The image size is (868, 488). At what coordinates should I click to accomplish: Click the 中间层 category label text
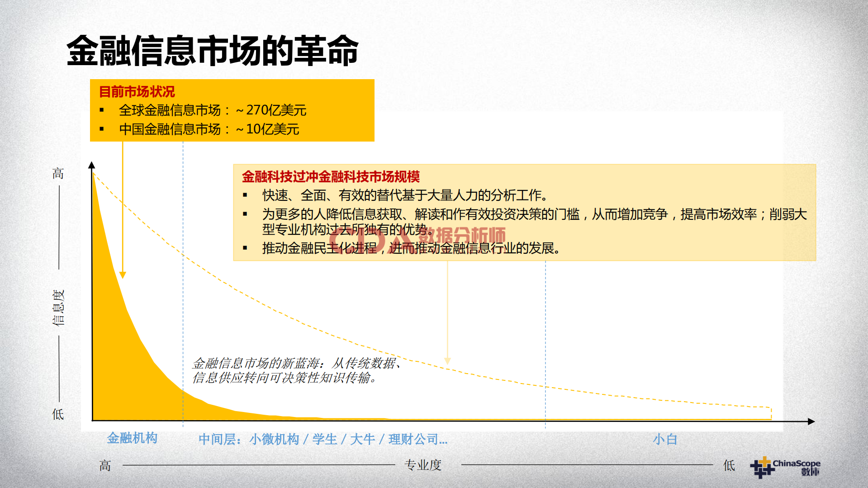pos(323,438)
